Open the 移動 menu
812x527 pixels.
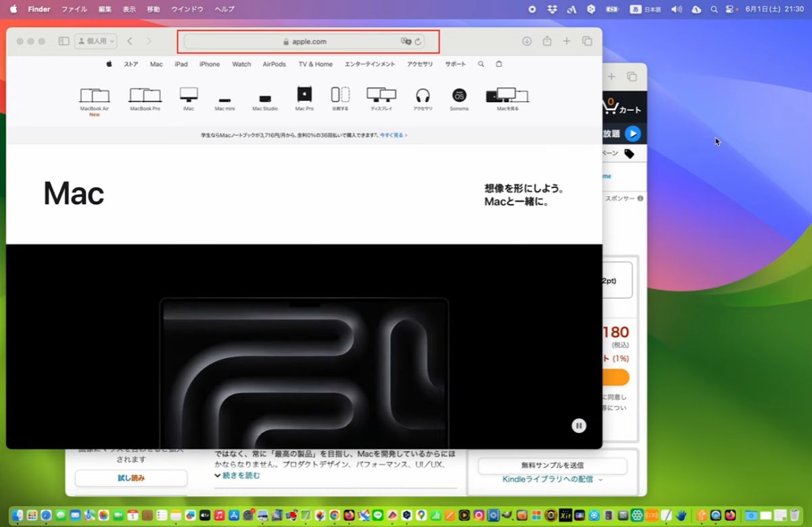click(x=153, y=9)
